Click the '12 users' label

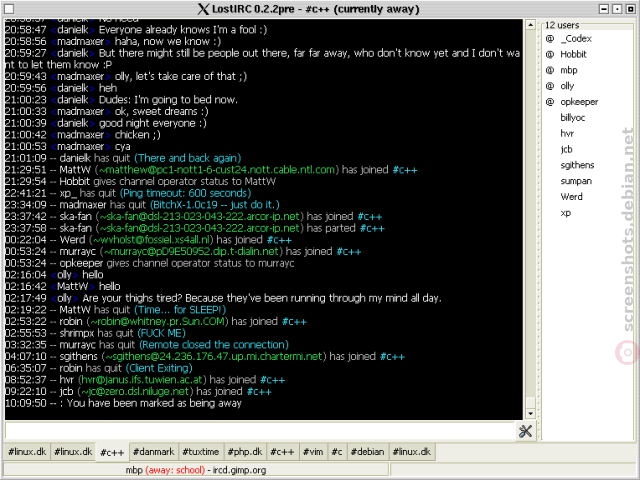tap(562, 25)
